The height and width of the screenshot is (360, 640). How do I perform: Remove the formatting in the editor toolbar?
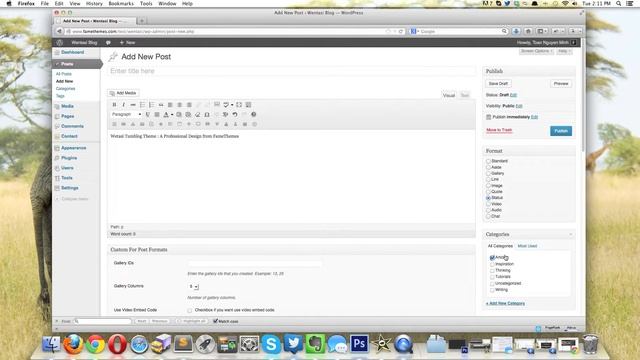tap(198, 115)
